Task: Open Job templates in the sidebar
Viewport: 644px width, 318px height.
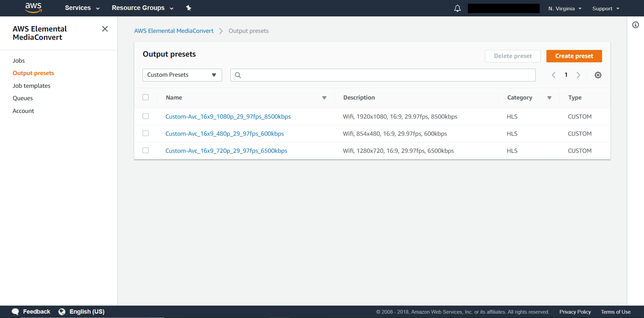Action: point(32,86)
